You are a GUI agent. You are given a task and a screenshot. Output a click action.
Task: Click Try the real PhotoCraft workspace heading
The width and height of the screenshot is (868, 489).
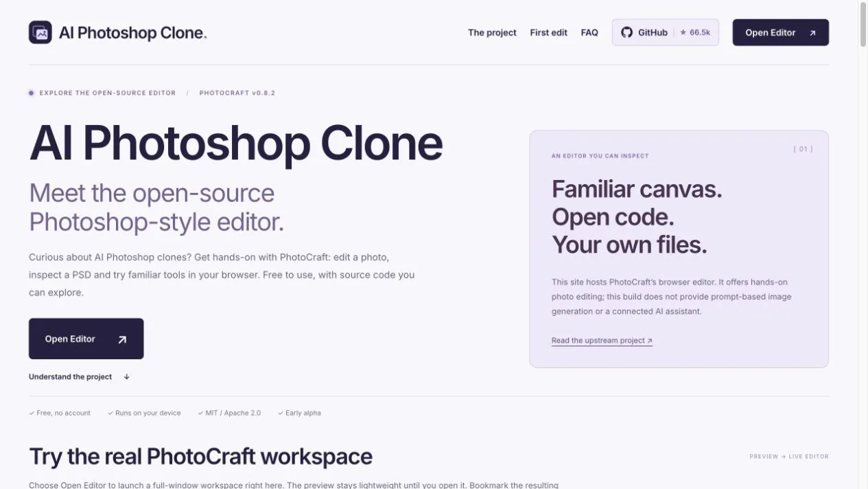pyautogui.click(x=201, y=456)
